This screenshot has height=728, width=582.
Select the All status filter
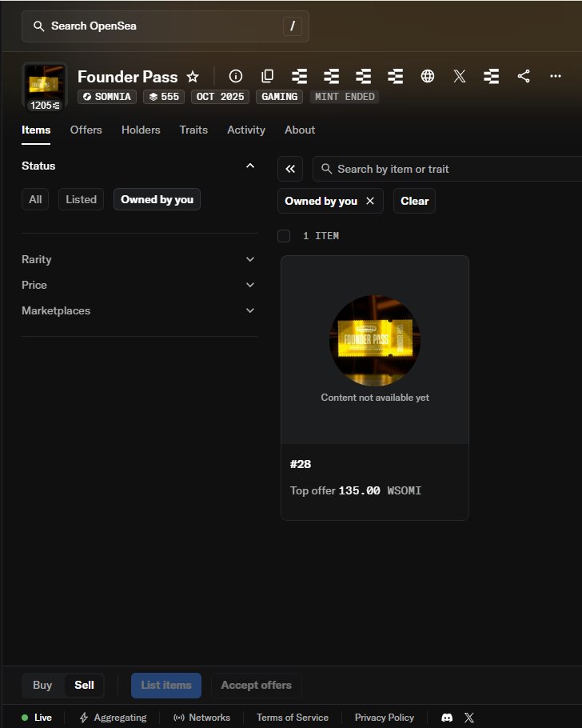(x=35, y=199)
